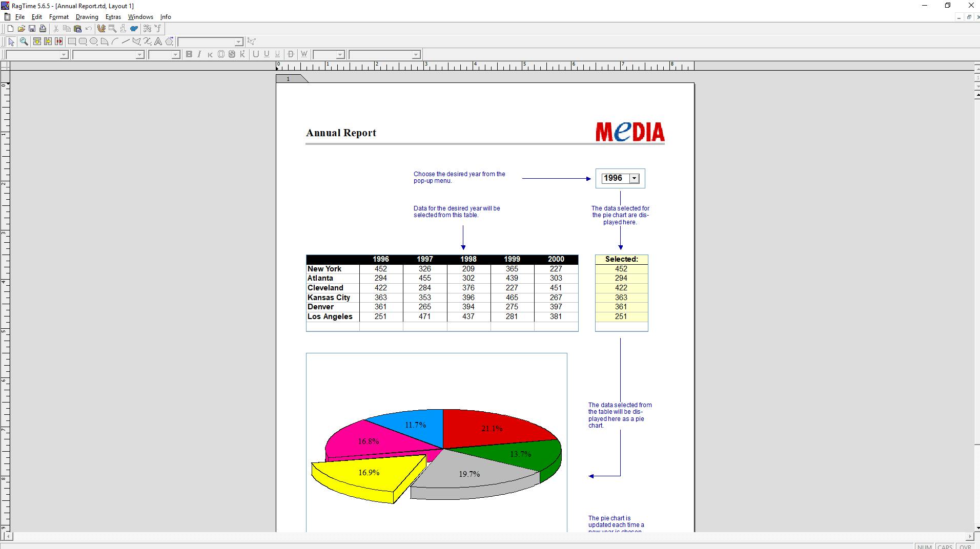Open the File menu

coord(20,17)
